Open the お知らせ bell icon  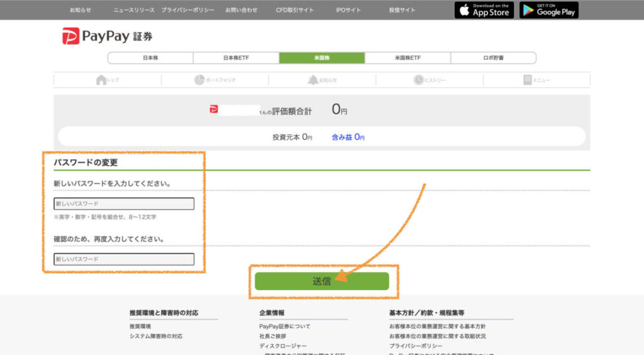[x=313, y=80]
